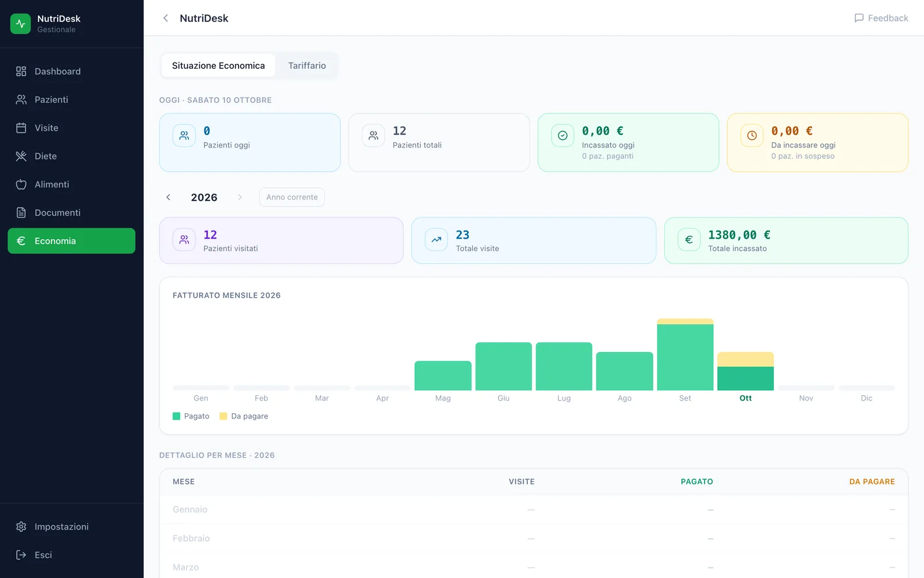The width and height of the screenshot is (924, 578).
Task: Click the 2026 year label
Action: click(204, 197)
